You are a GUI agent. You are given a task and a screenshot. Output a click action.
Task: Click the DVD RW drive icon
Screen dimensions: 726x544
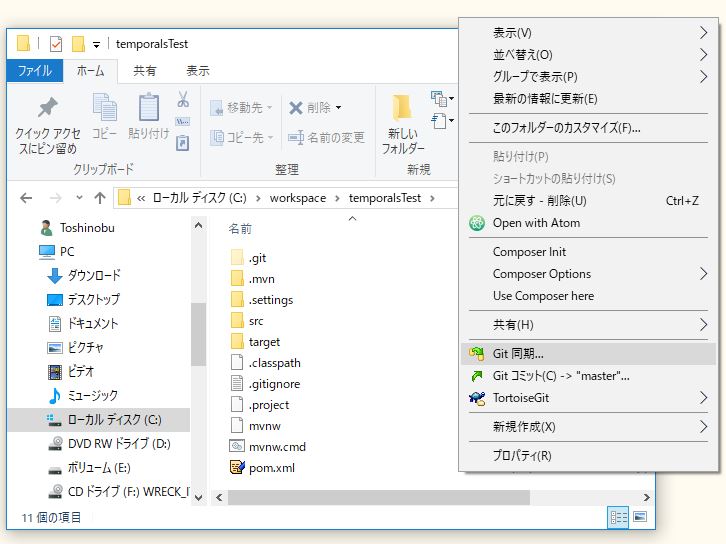56,444
